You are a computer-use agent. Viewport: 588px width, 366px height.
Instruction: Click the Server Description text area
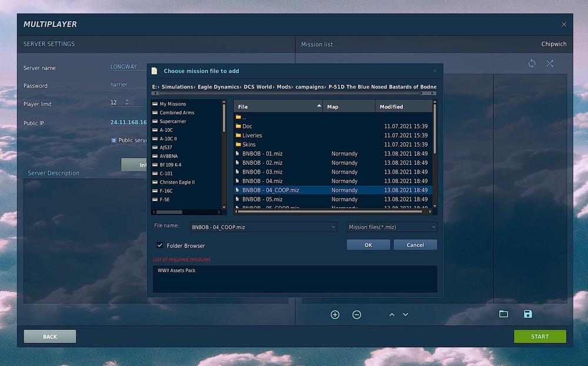tap(85, 240)
